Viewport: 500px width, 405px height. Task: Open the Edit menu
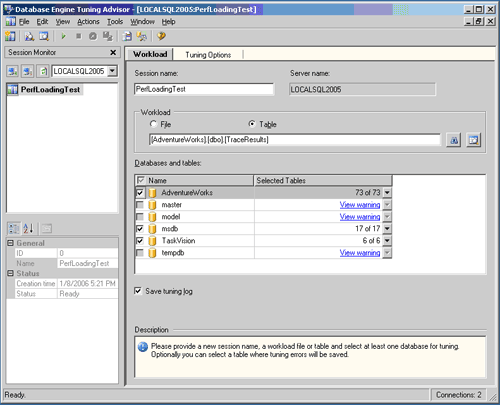click(42, 22)
